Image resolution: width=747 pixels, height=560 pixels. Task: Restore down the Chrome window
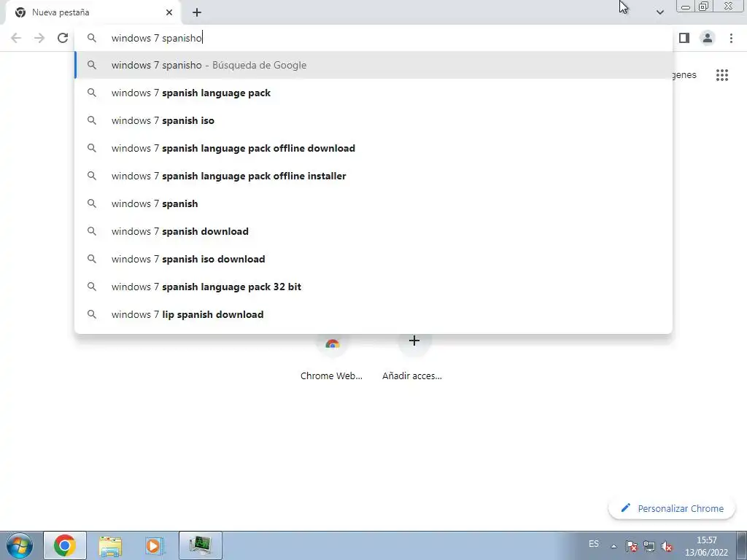coord(703,6)
